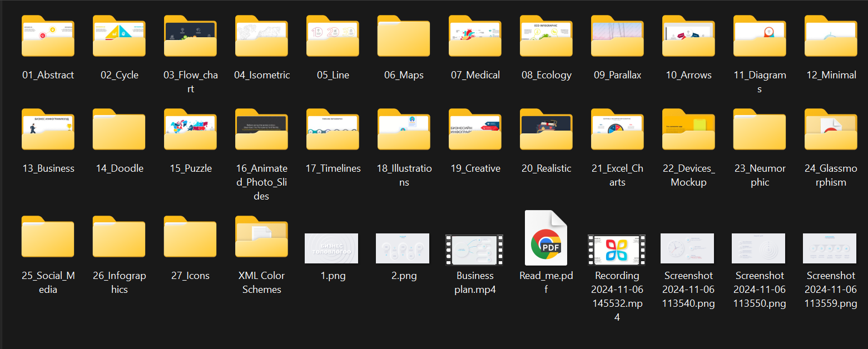Screen dimensions: 868x349
Task: Select the Business plan.mp4 video thumbnail
Action: 475,250
